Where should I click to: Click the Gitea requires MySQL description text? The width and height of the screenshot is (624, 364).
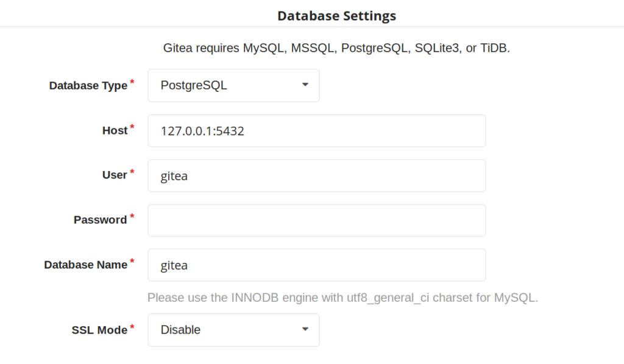click(x=336, y=48)
